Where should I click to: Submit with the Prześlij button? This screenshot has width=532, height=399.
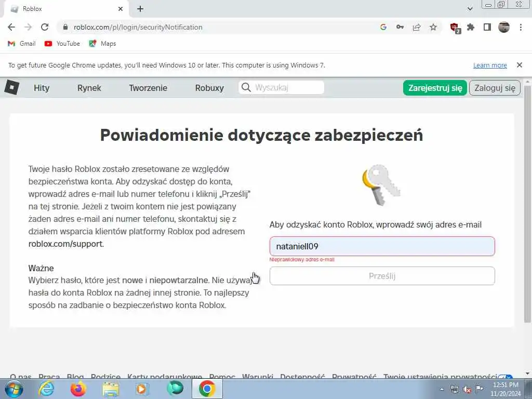(382, 276)
